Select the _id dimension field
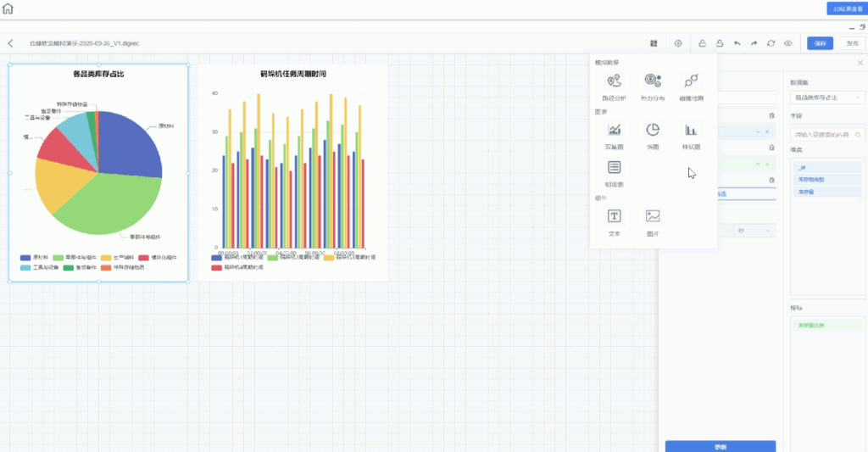The image size is (868, 452). click(x=827, y=167)
